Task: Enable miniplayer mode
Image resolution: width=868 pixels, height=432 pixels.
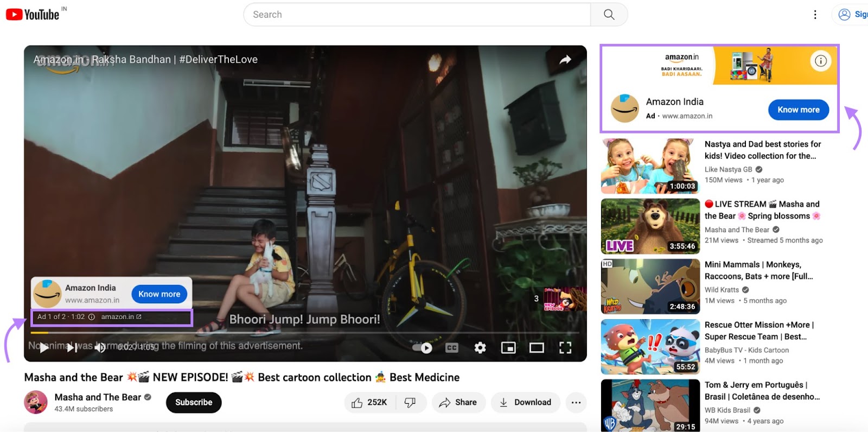Action: coord(508,348)
